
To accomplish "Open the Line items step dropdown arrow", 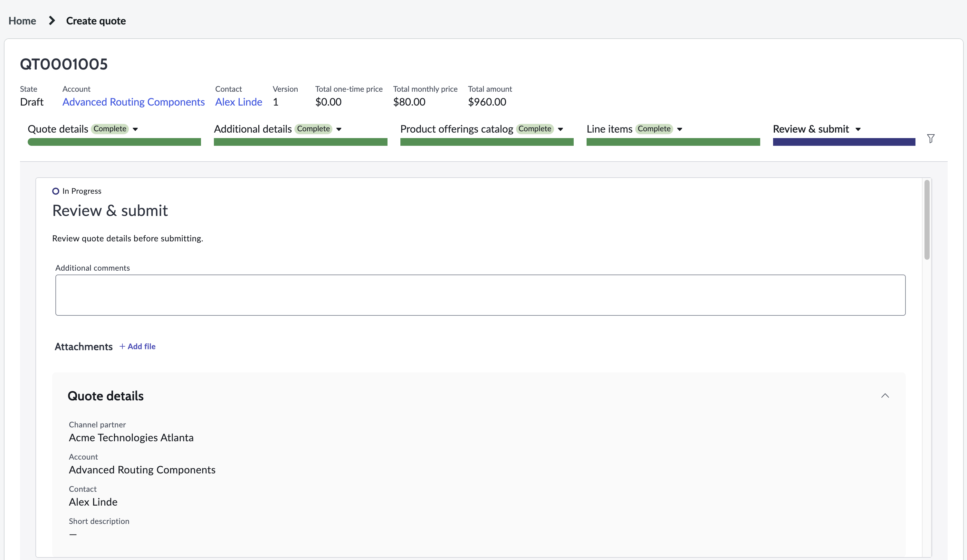I will (x=680, y=129).
